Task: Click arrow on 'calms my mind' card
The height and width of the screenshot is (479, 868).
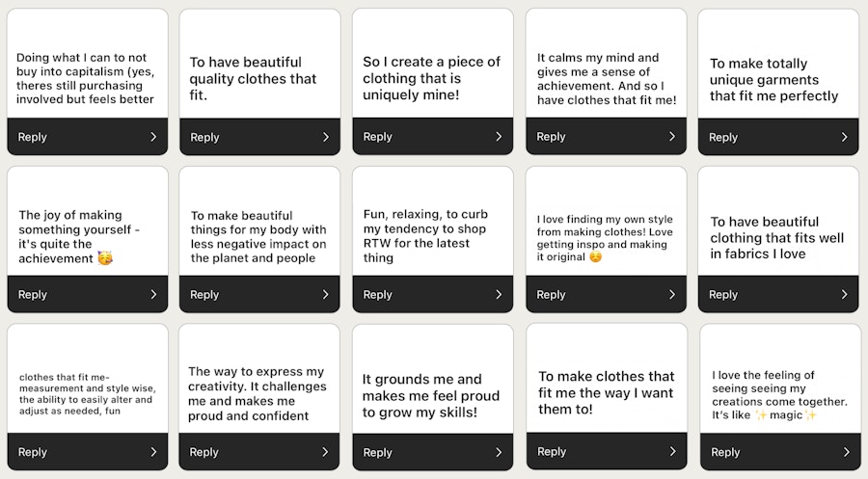Action: pos(672,137)
